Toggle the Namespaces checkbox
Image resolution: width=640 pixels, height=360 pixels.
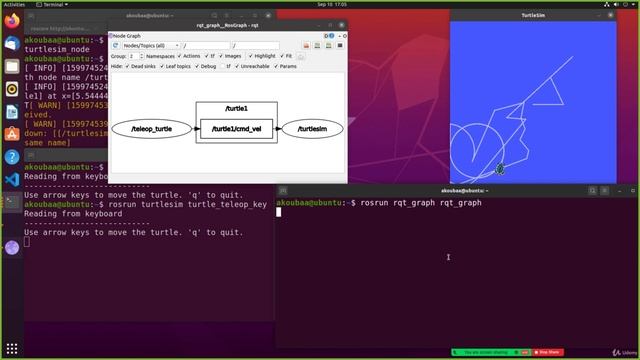[x=160, y=56]
